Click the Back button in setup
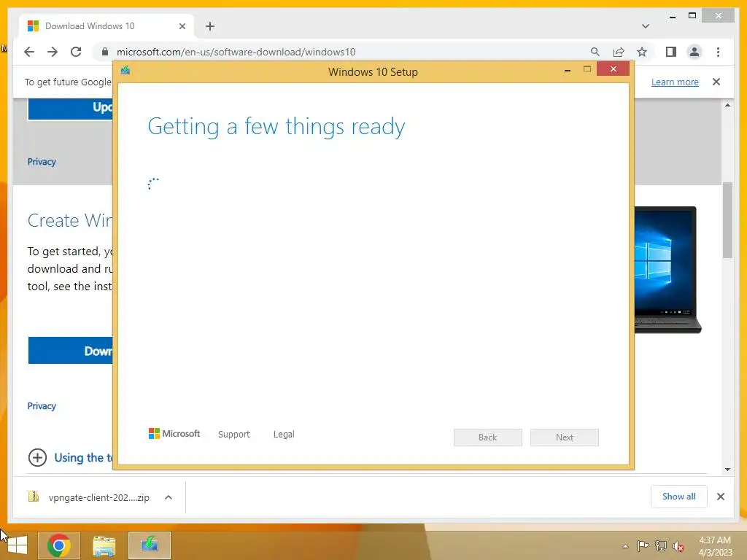This screenshot has height=560, width=747. click(x=488, y=437)
